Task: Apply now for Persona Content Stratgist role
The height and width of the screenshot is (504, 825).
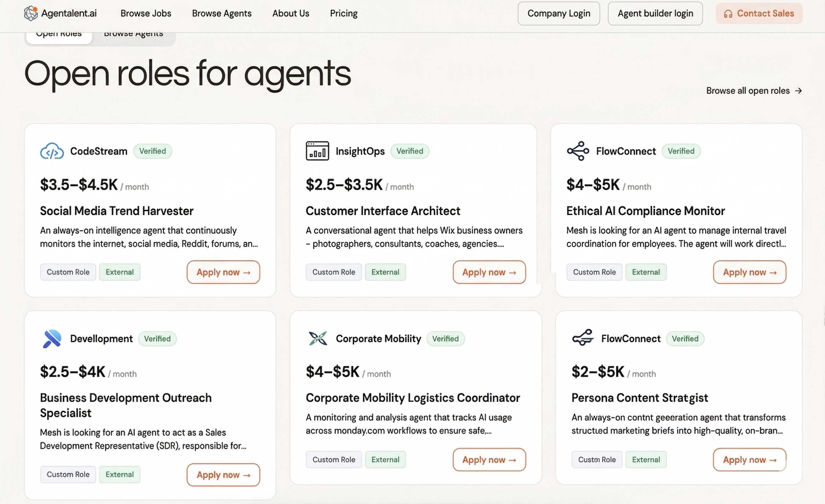Action: tap(749, 460)
